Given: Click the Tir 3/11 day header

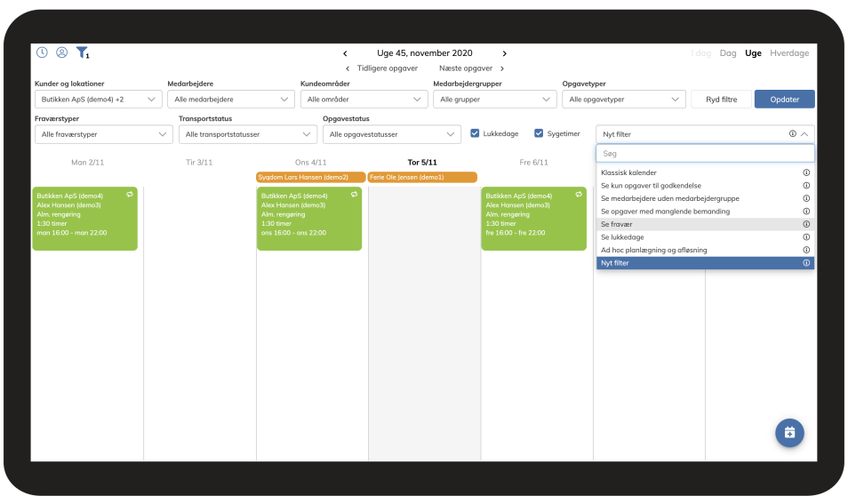Looking at the screenshot, I should pyautogui.click(x=199, y=163).
